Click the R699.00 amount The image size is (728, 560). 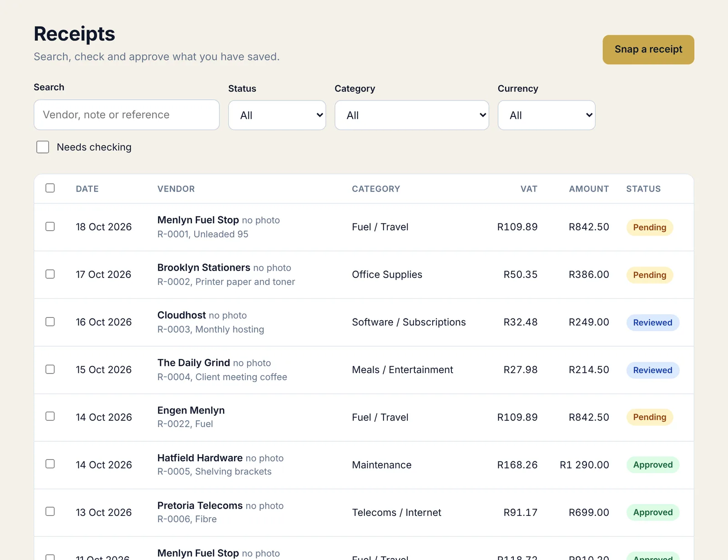(589, 513)
